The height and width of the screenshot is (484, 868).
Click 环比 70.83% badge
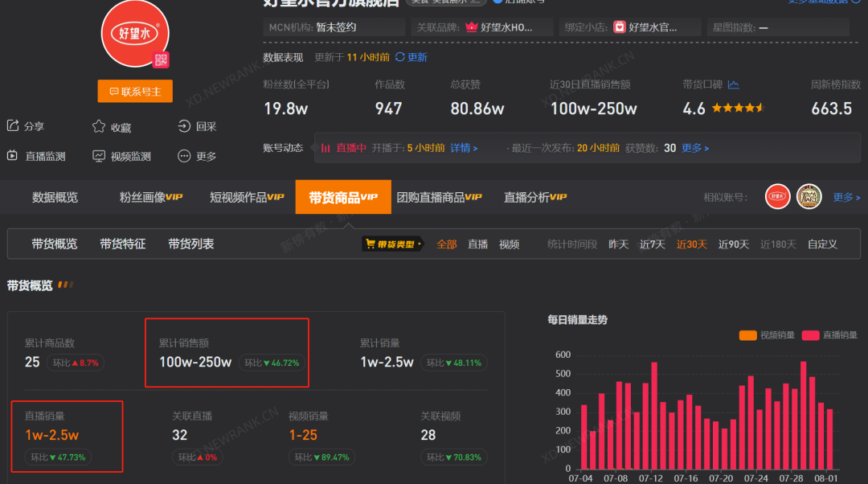(454, 457)
